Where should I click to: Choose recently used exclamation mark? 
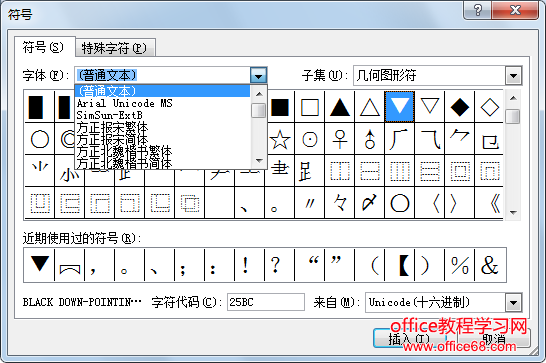click(x=250, y=265)
